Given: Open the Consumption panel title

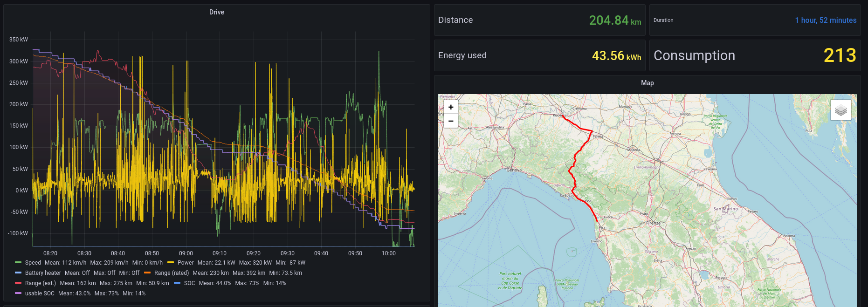Looking at the screenshot, I should 695,55.
